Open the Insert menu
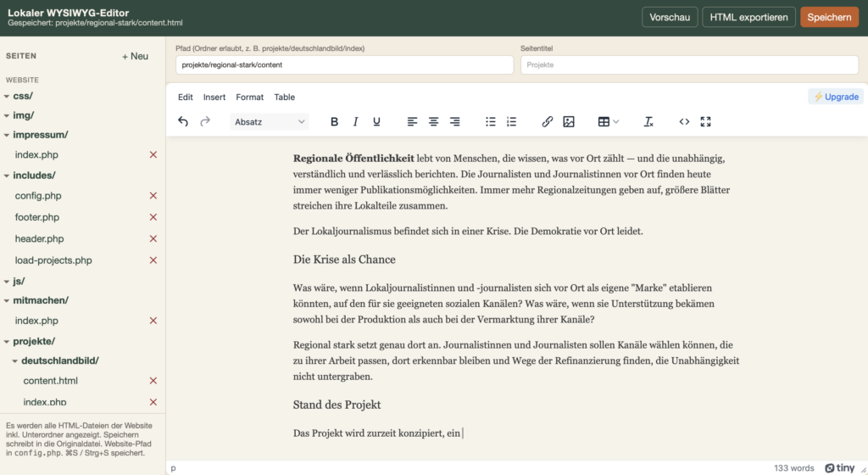This screenshot has width=868, height=475. (x=214, y=97)
